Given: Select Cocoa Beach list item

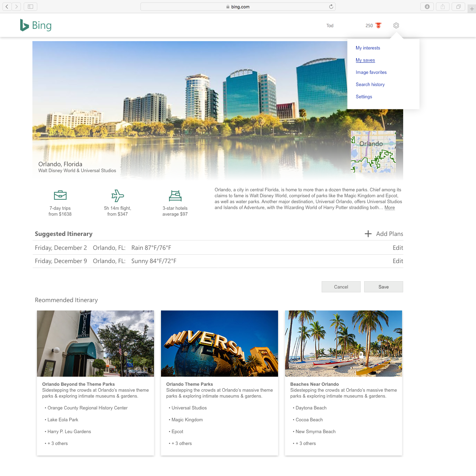Looking at the screenshot, I should [x=309, y=420].
